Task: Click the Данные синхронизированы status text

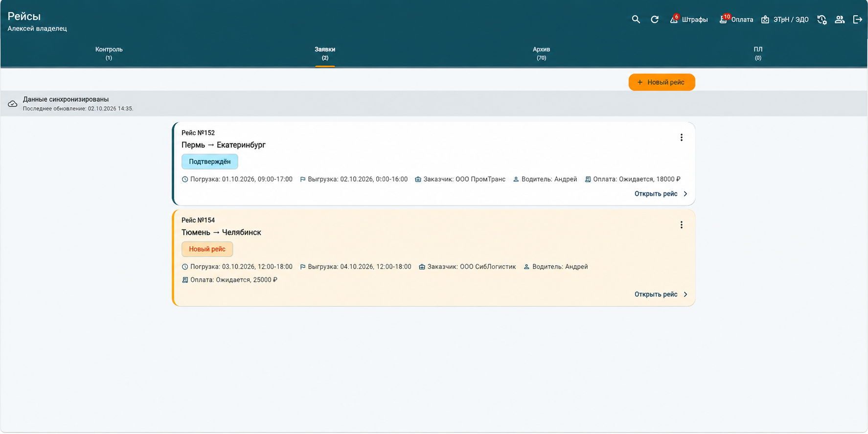Action: [66, 99]
